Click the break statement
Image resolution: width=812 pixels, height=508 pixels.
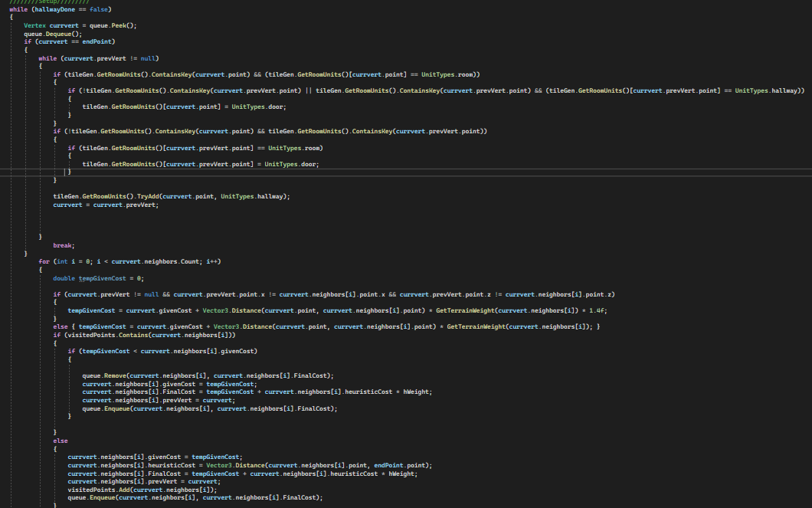[63, 245]
